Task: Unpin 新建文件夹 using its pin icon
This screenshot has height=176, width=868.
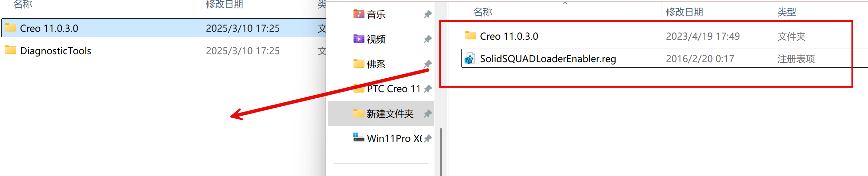Action: [428, 114]
